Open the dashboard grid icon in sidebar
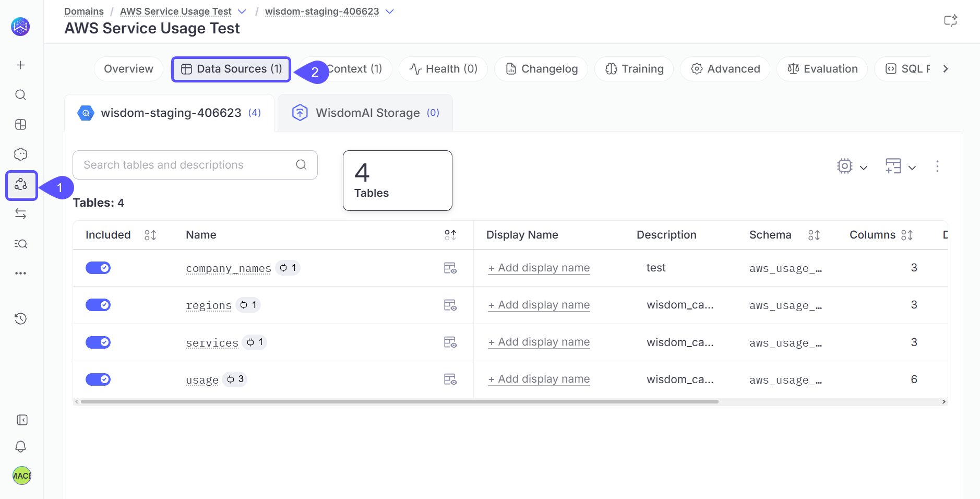 [x=20, y=124]
